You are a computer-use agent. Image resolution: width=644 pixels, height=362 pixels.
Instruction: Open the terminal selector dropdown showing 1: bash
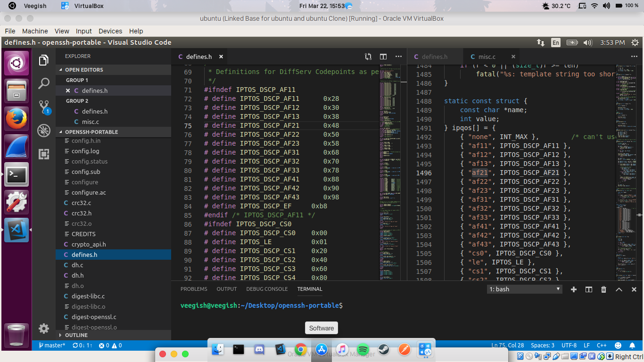click(524, 289)
